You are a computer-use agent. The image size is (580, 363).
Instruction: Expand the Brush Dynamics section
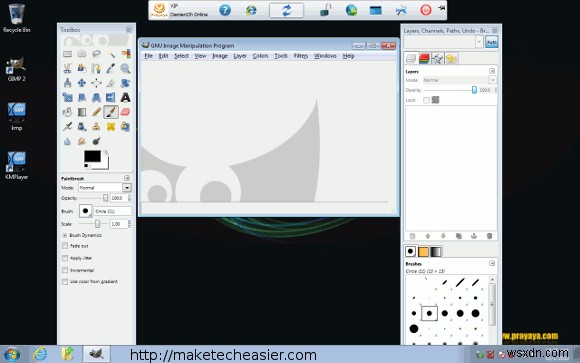pyautogui.click(x=65, y=235)
